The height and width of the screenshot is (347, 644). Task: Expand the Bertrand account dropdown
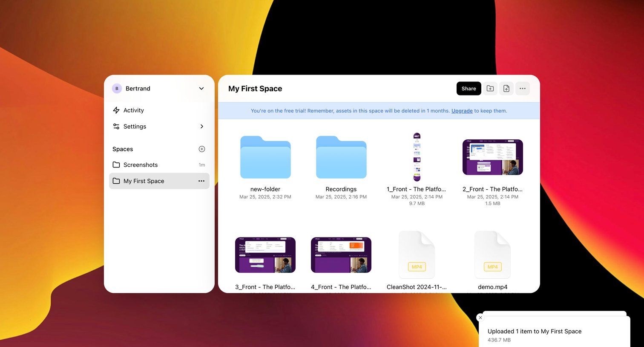click(x=201, y=89)
